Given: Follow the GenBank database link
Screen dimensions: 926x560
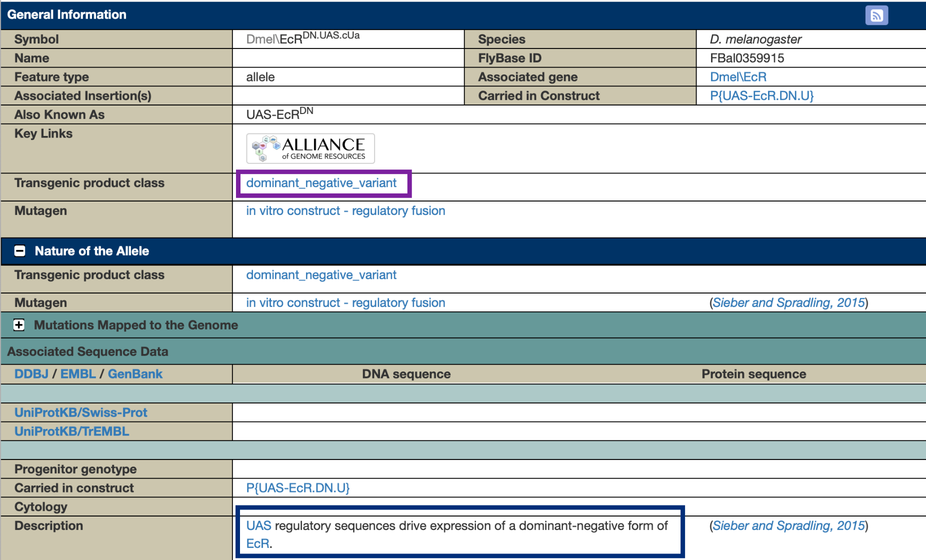Looking at the screenshot, I should (135, 374).
